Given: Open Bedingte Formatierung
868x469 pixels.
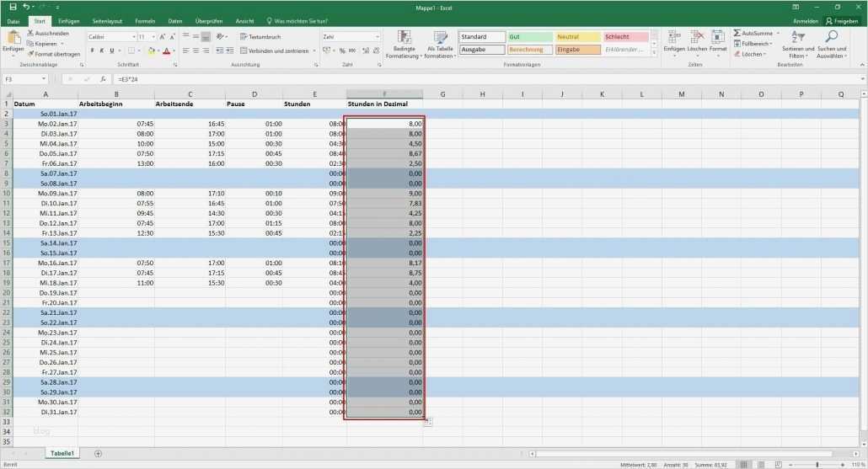Looking at the screenshot, I should [x=405, y=45].
